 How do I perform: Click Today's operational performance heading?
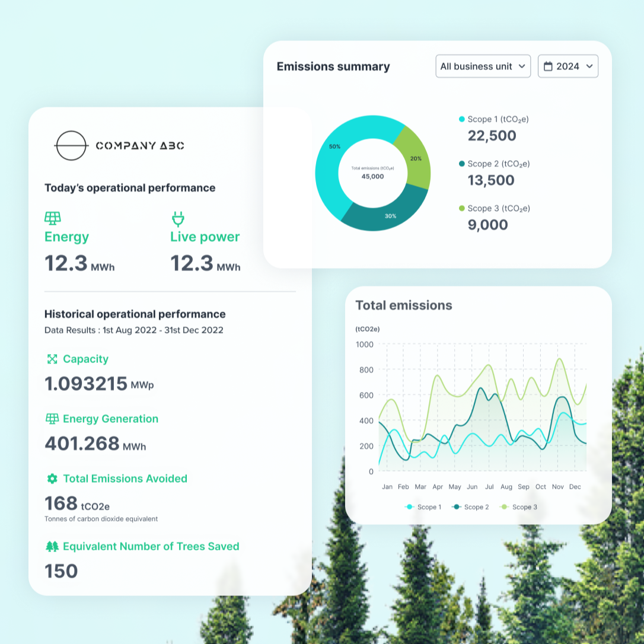click(130, 188)
